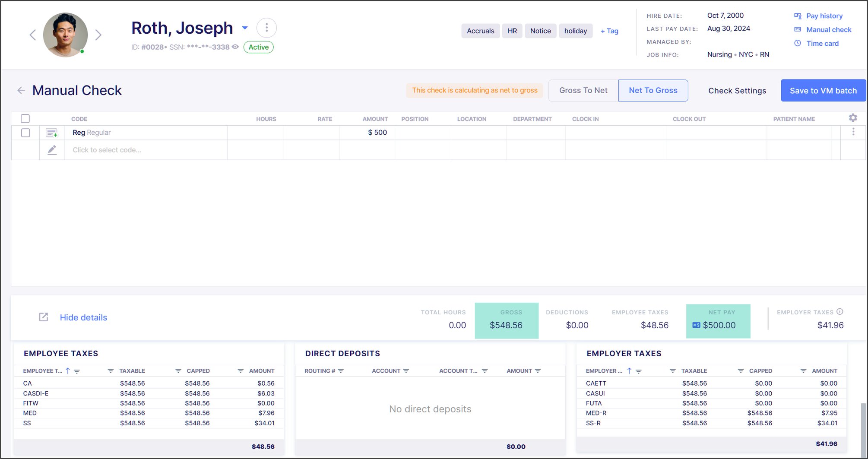
Task: Open details in pop-out window icon
Action: click(44, 317)
